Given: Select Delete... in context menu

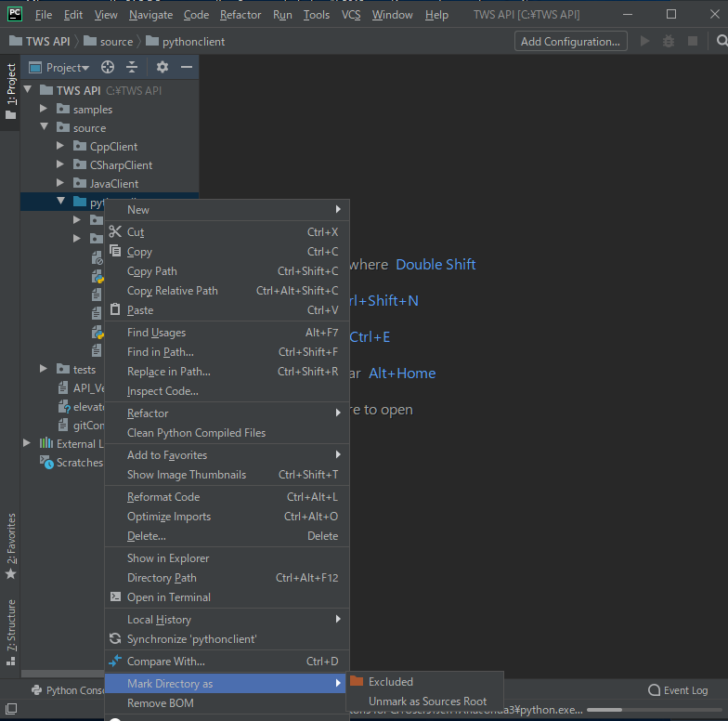Looking at the screenshot, I should tap(227, 535).
